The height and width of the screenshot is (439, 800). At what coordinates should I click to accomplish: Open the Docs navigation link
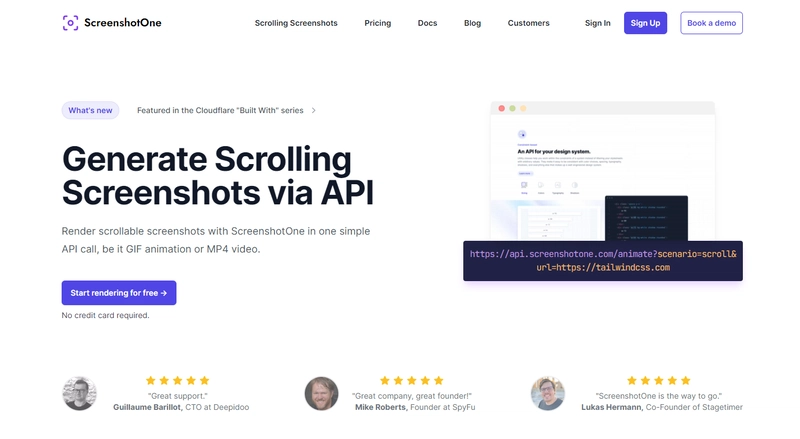click(427, 23)
